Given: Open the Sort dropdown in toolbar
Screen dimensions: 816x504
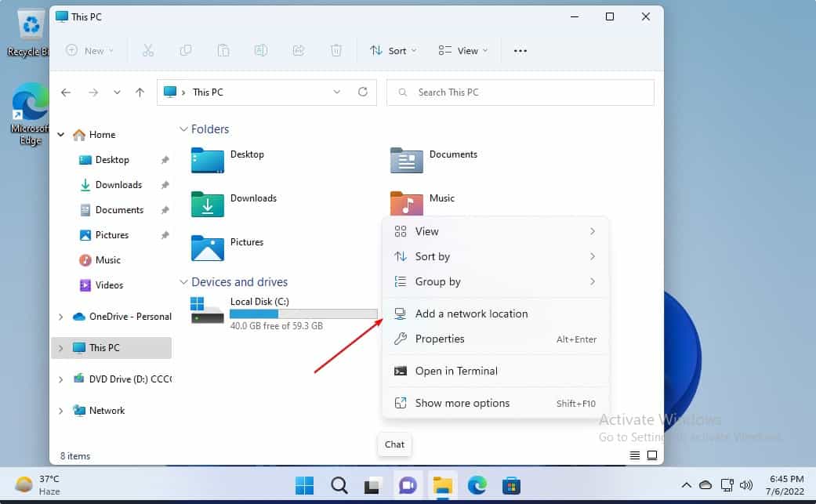Looking at the screenshot, I should point(393,51).
